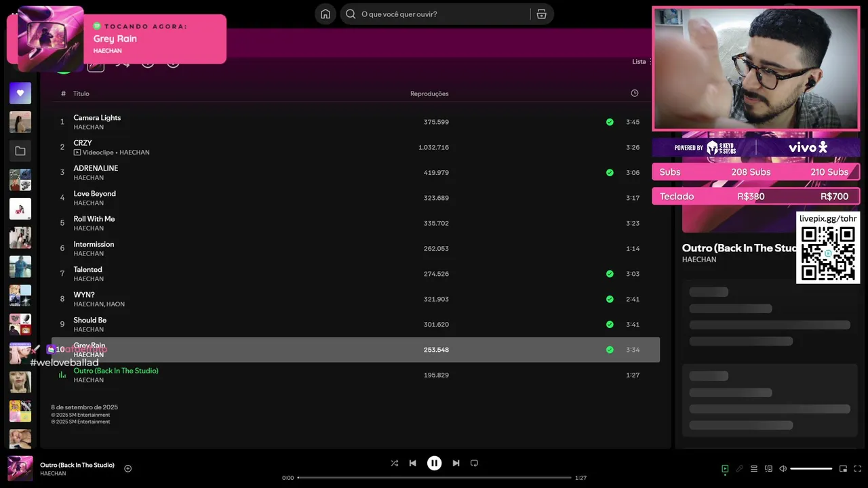Click green saved checkmark on Talented
This screenshot has width=868, height=488.
click(x=610, y=274)
